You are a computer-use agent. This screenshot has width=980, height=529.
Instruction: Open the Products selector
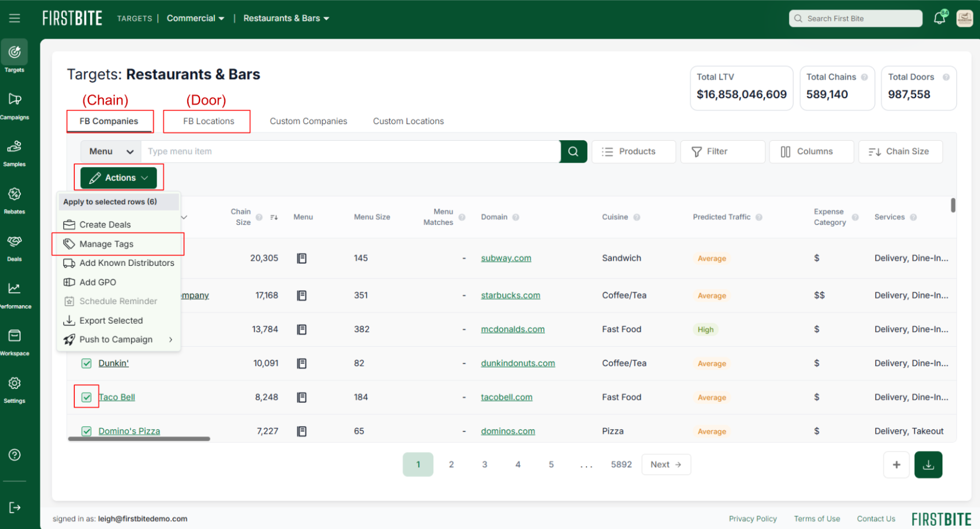click(x=634, y=151)
